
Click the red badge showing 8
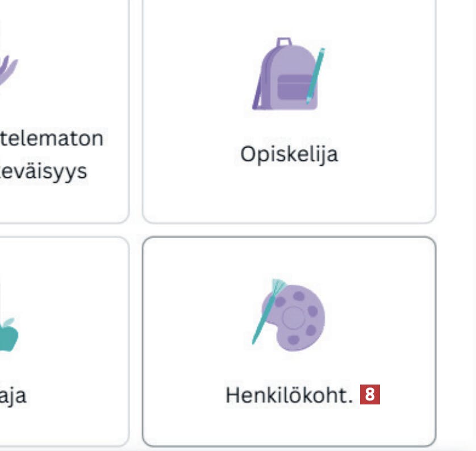click(x=370, y=395)
